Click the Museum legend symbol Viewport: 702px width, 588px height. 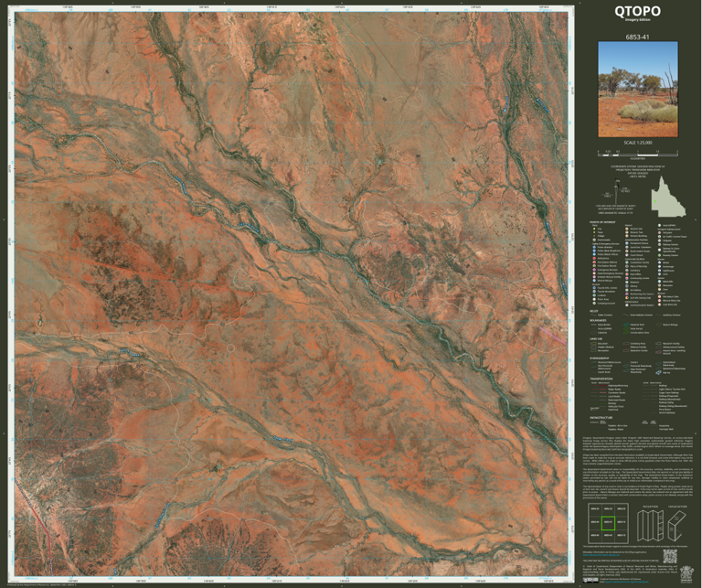tap(627, 283)
